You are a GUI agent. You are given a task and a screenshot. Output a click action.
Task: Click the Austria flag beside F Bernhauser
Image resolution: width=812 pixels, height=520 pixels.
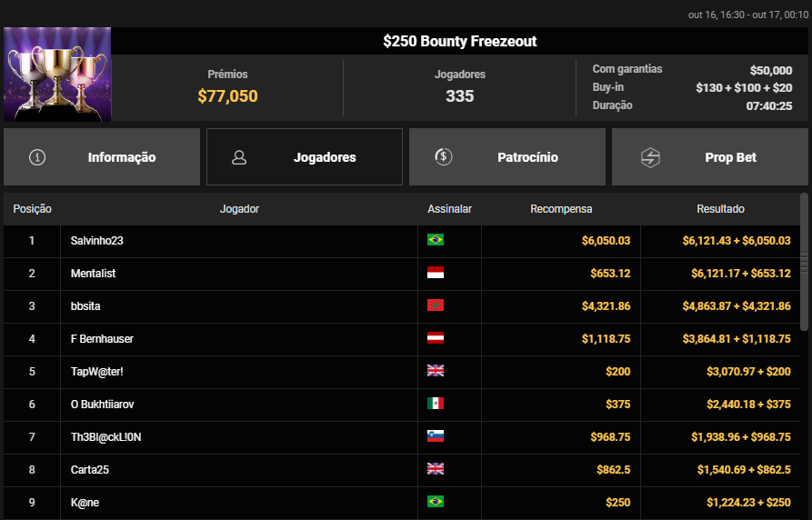(436, 338)
